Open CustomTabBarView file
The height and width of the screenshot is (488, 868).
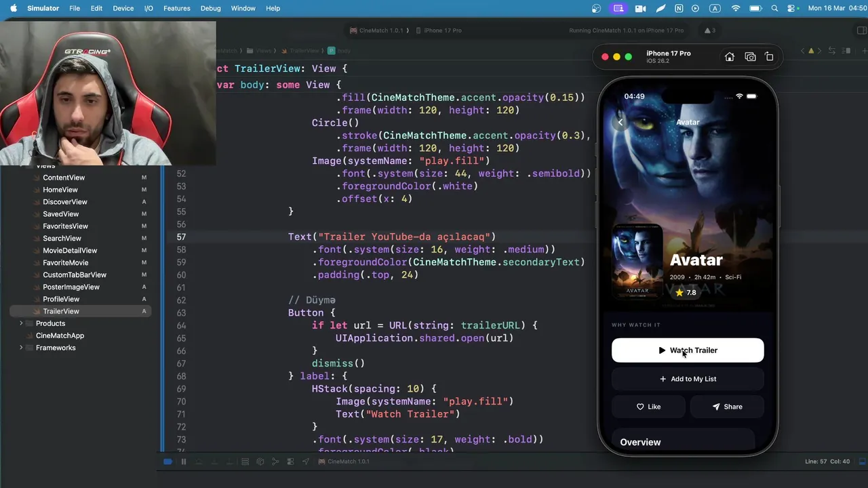click(x=75, y=275)
